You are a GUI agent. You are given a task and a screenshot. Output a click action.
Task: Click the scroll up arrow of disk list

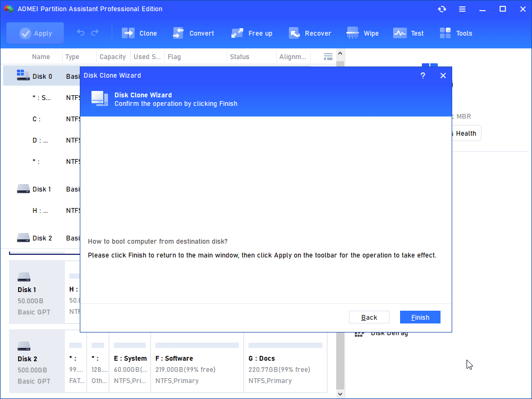point(340,53)
